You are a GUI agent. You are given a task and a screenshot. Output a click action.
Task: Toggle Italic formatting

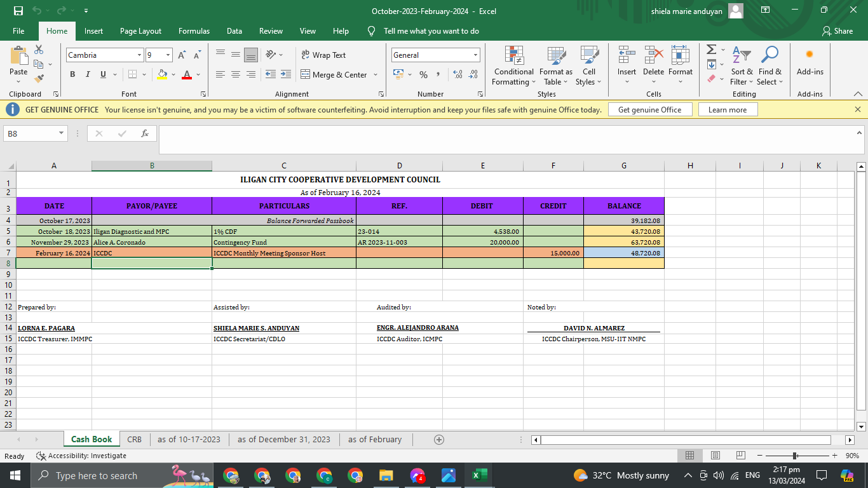[x=88, y=74]
